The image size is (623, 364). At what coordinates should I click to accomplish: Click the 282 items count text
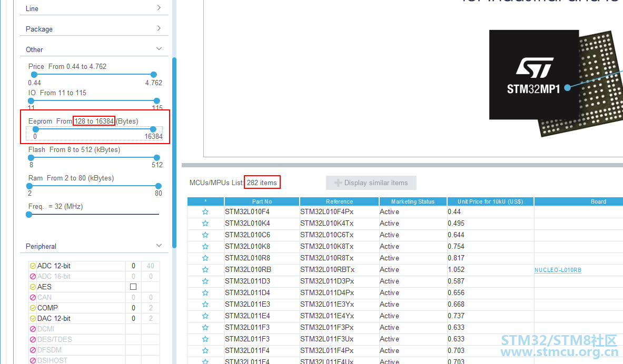point(262,183)
